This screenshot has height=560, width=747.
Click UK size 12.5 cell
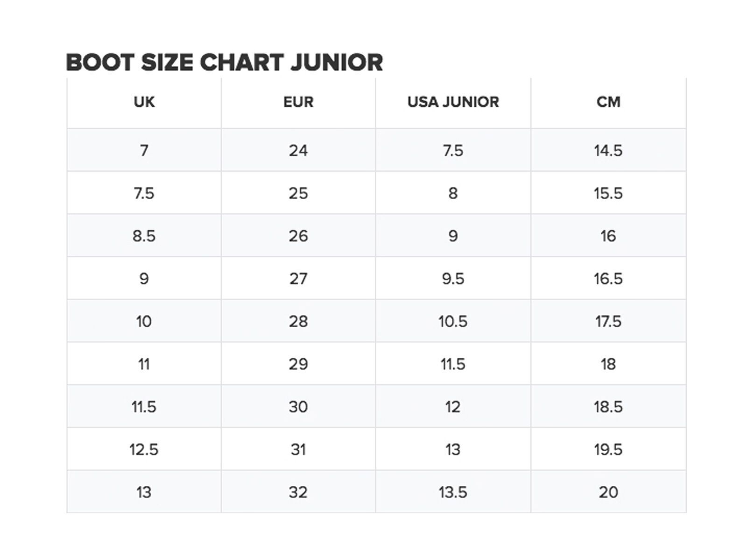click(x=144, y=450)
